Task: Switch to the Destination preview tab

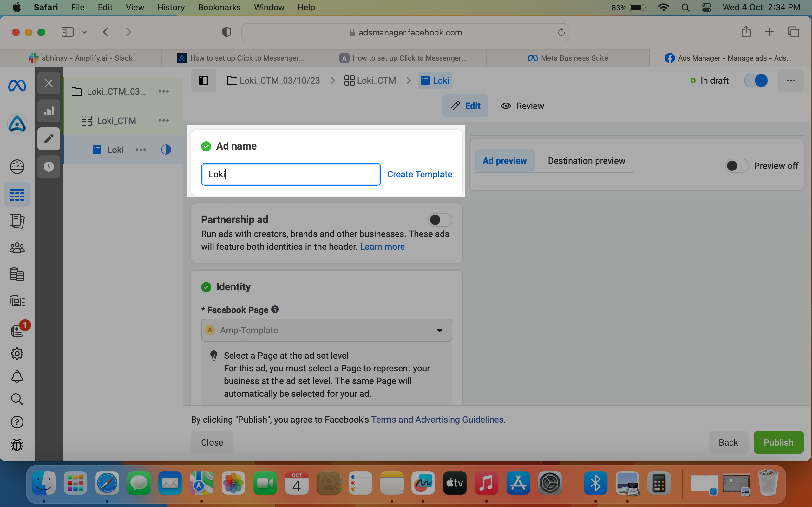Action: point(586,161)
